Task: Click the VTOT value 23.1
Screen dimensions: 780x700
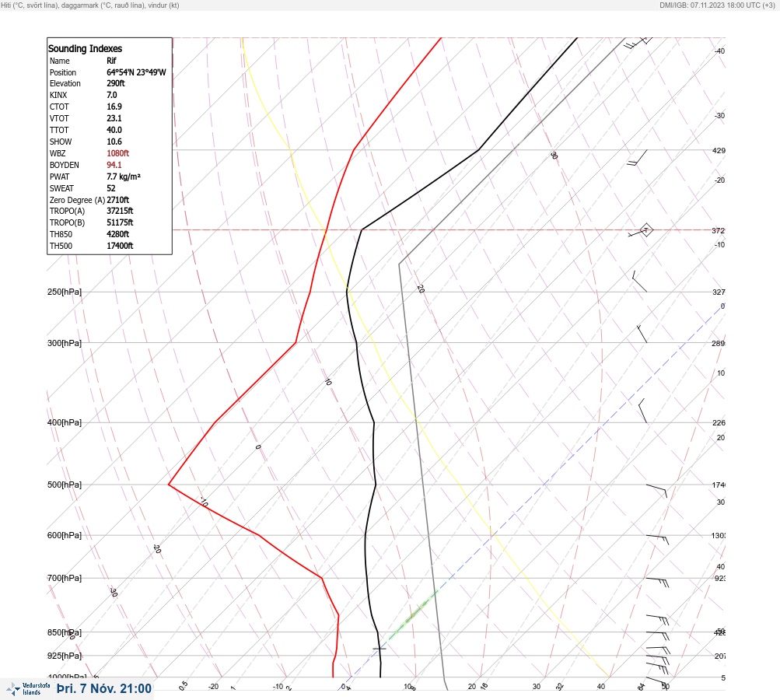Action: [114, 118]
